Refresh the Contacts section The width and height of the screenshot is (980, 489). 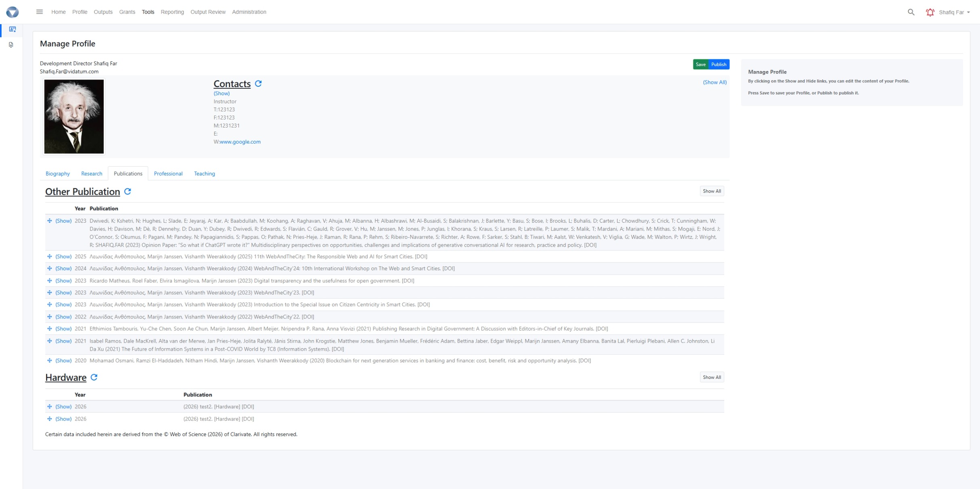[x=258, y=84]
